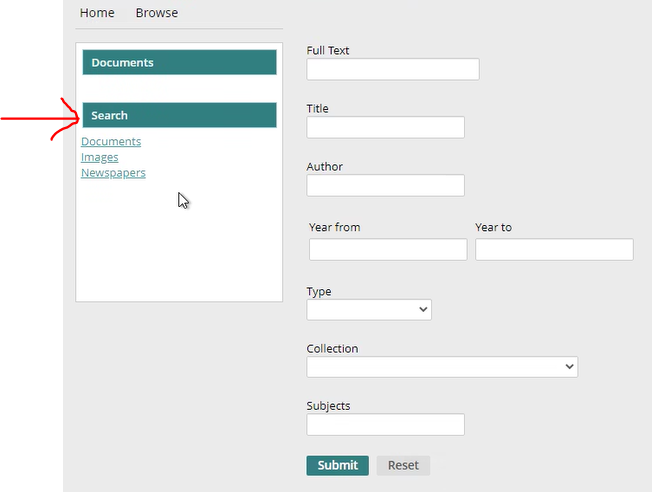The image size is (652, 492).
Task: Expand the Type dropdown
Action: 369,310
